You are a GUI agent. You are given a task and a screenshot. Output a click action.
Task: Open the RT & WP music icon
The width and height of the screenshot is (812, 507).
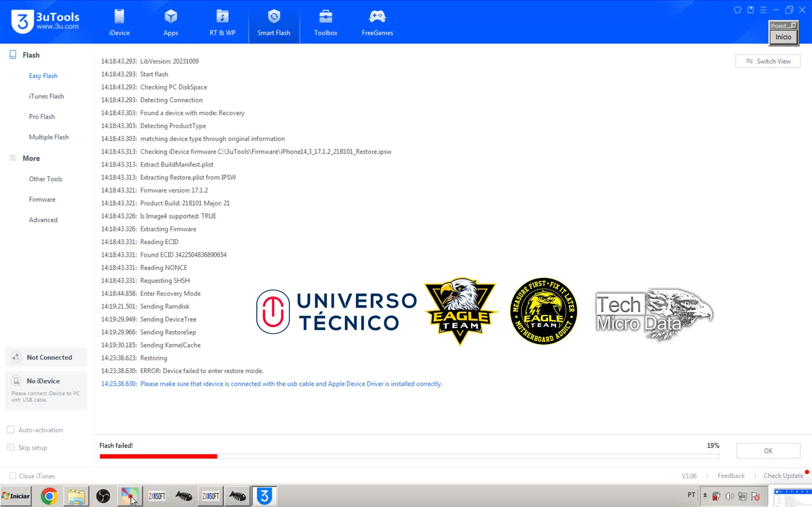(222, 17)
